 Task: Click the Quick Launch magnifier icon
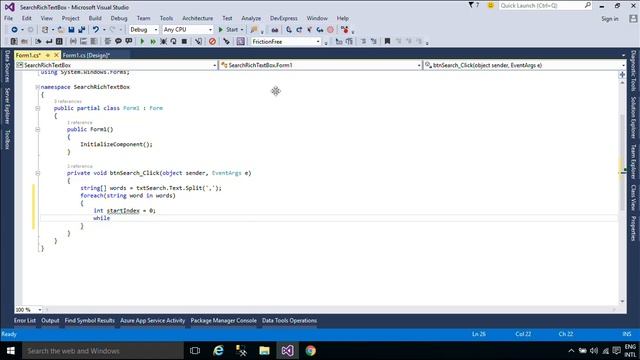click(x=587, y=5)
